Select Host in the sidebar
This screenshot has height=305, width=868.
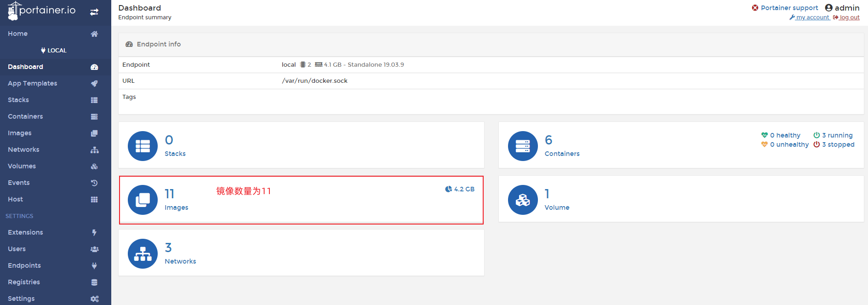tap(56, 199)
